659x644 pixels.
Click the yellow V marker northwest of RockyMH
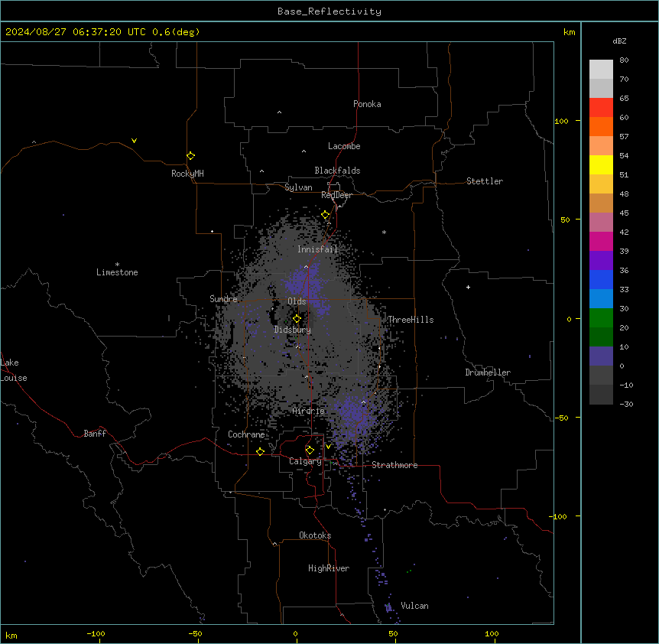(x=134, y=141)
